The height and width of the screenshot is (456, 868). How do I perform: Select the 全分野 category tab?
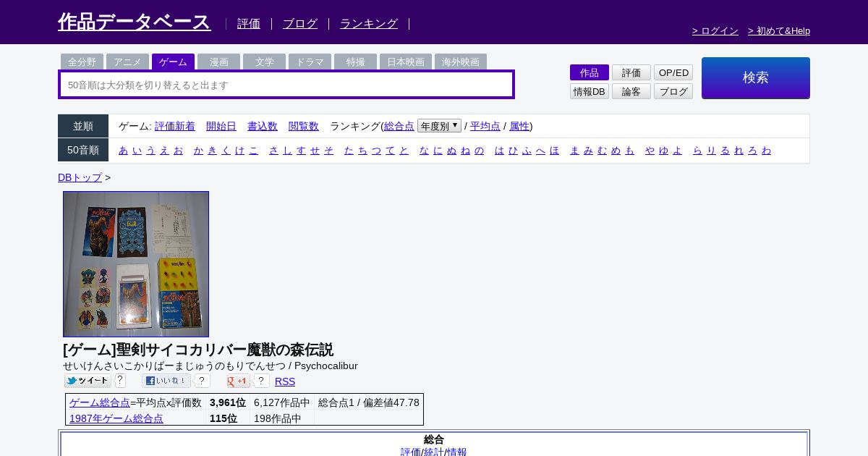(x=82, y=62)
